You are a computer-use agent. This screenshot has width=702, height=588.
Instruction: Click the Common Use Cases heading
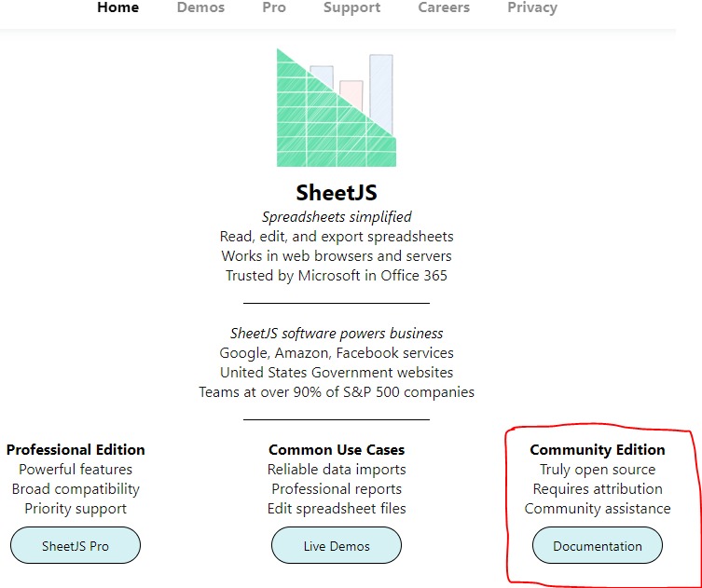[337, 449]
